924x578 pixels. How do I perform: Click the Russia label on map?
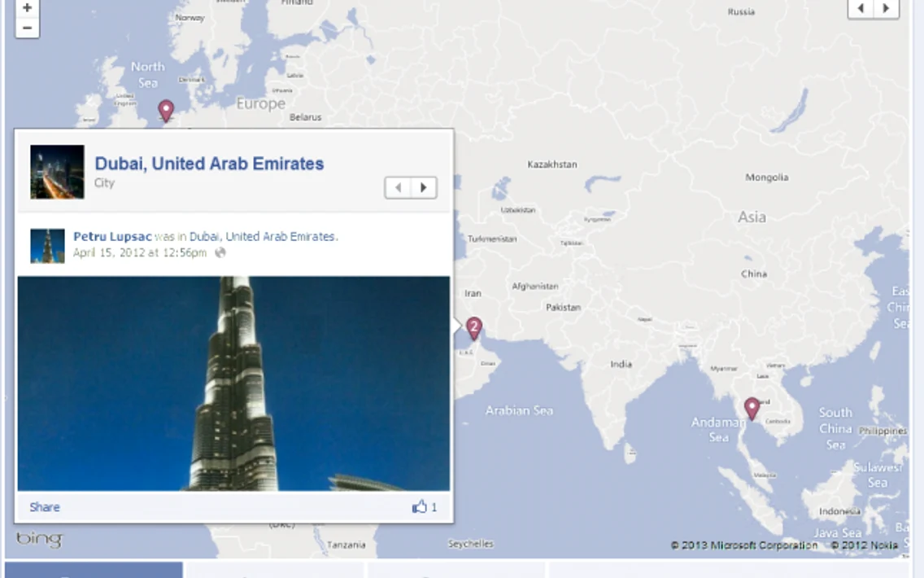click(741, 11)
